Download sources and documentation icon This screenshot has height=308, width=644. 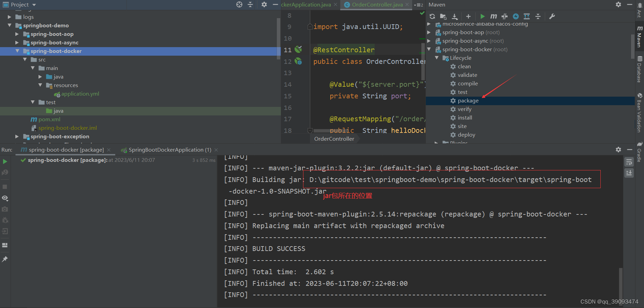(x=455, y=16)
